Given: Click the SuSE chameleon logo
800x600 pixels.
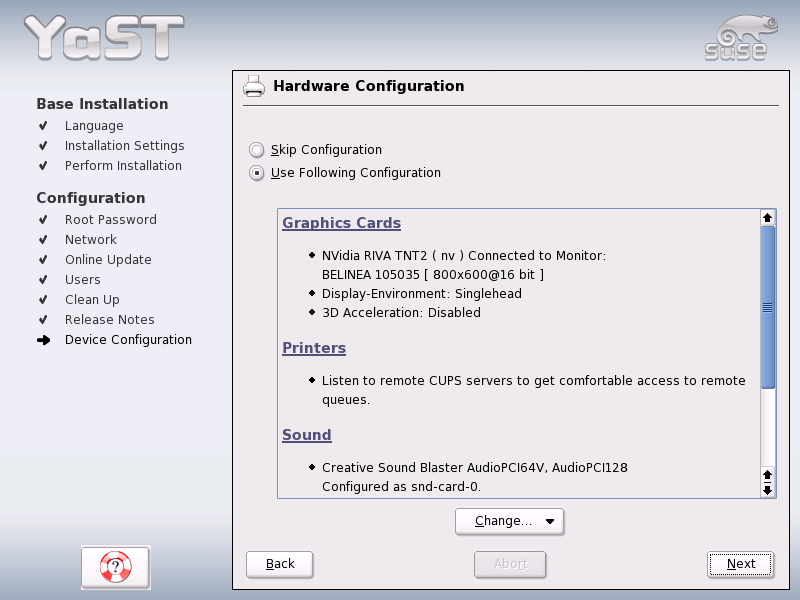Looking at the screenshot, I should point(741,38).
